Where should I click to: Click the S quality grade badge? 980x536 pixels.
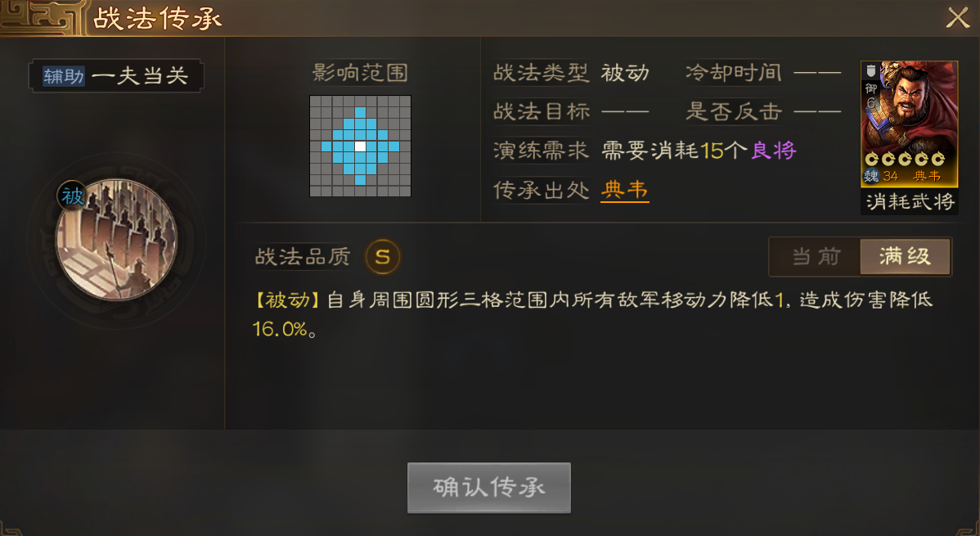click(383, 256)
